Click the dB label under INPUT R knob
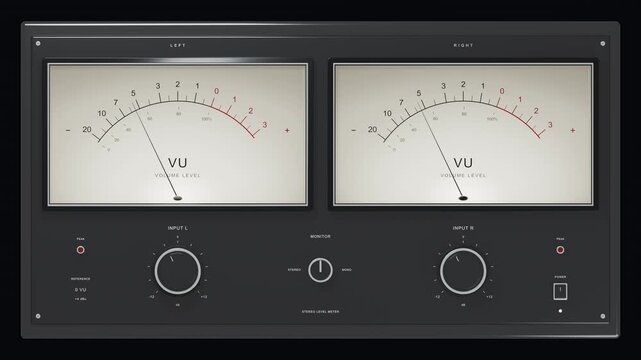The width and height of the screenshot is (641, 360). pyautogui.click(x=463, y=305)
